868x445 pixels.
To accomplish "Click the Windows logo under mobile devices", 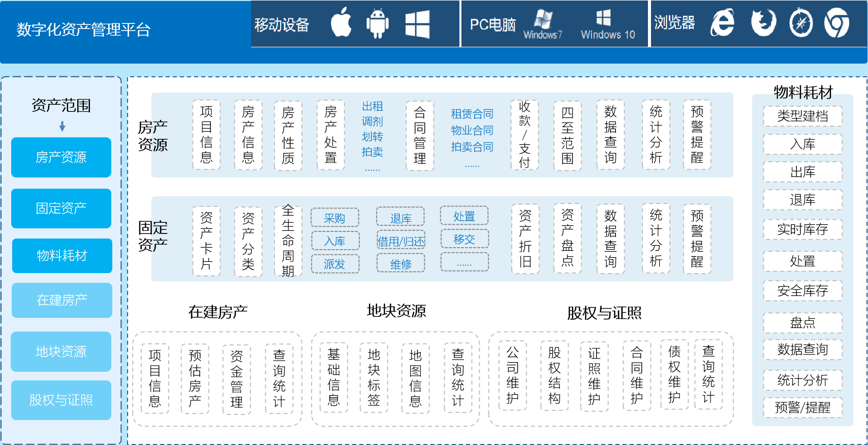I will click(417, 24).
